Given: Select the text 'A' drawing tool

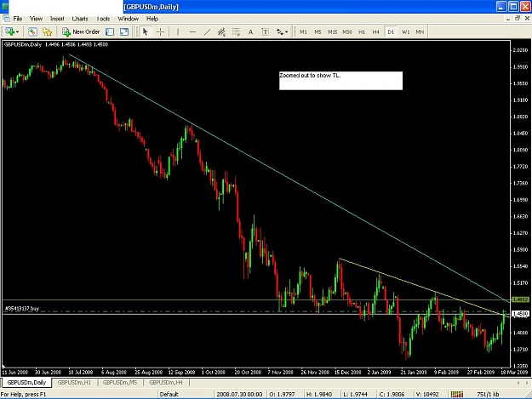Looking at the screenshot, I should (x=251, y=31).
